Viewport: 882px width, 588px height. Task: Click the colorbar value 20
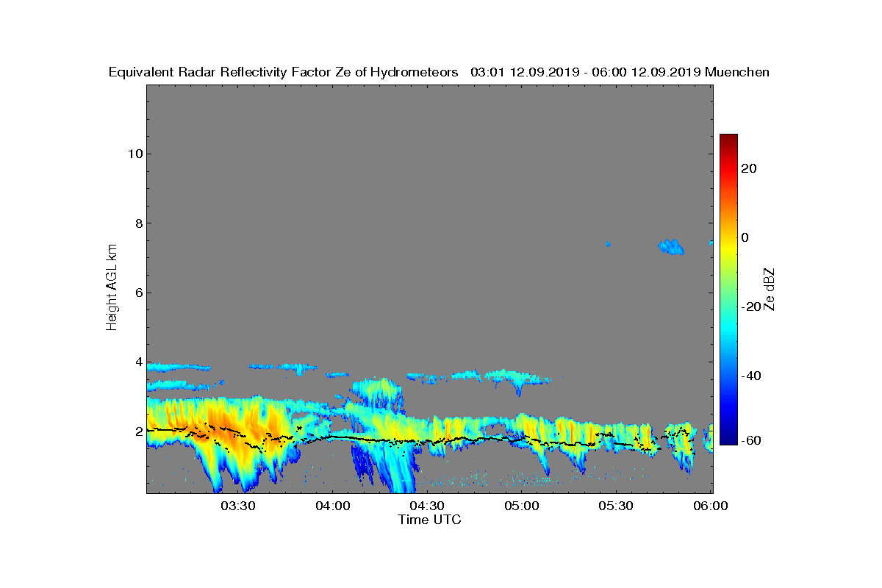(750, 168)
